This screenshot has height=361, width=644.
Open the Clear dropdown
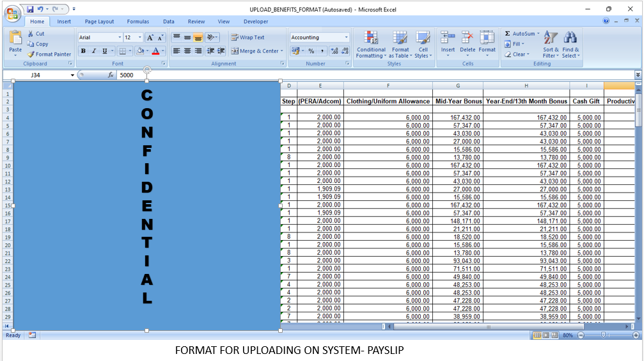(517, 54)
